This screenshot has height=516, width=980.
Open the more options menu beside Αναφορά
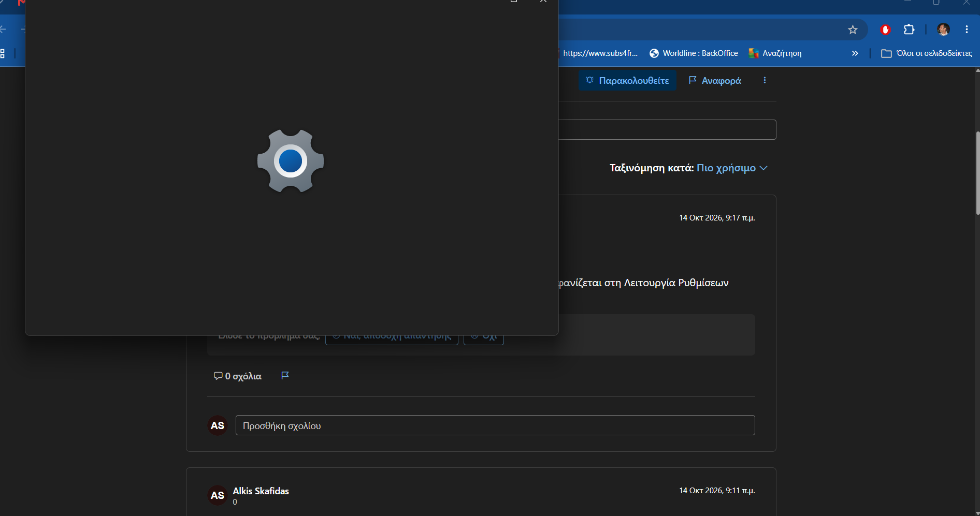point(765,80)
